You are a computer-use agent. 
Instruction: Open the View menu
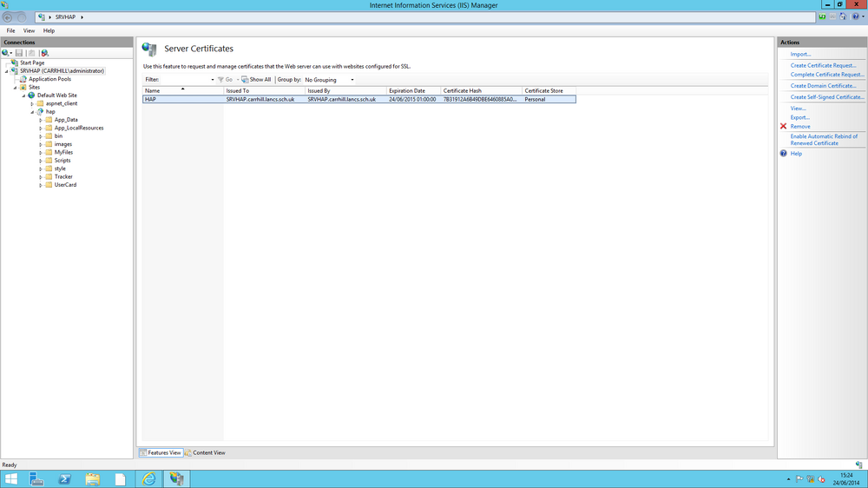29,31
